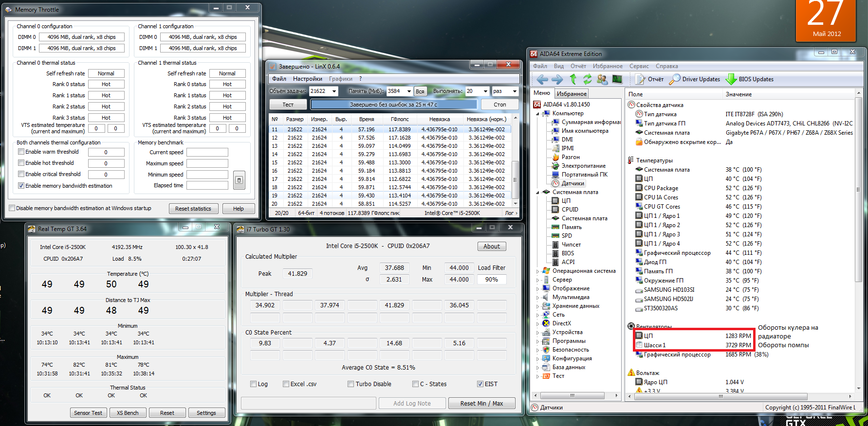
Task: Open LinX раз units dropdown
Action: pyautogui.click(x=515, y=91)
